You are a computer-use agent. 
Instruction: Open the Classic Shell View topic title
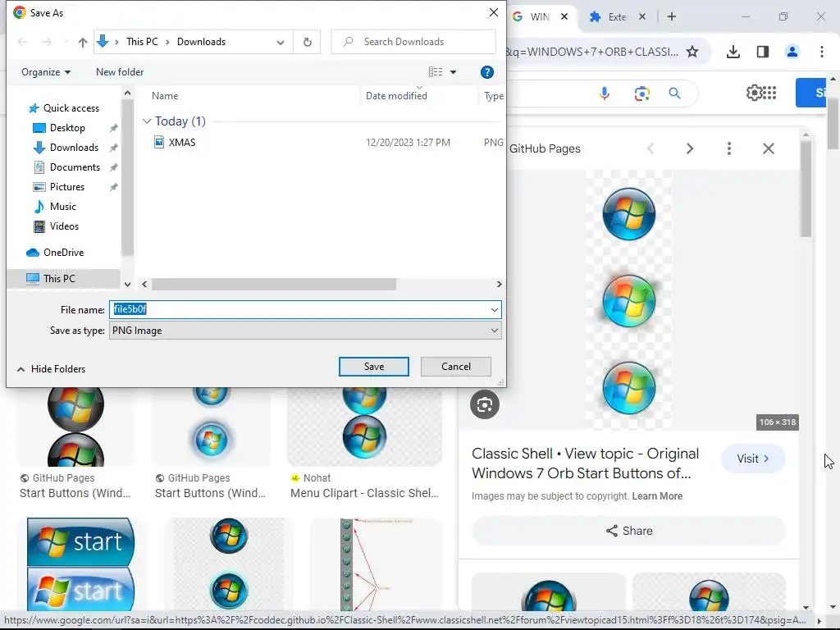(x=585, y=463)
